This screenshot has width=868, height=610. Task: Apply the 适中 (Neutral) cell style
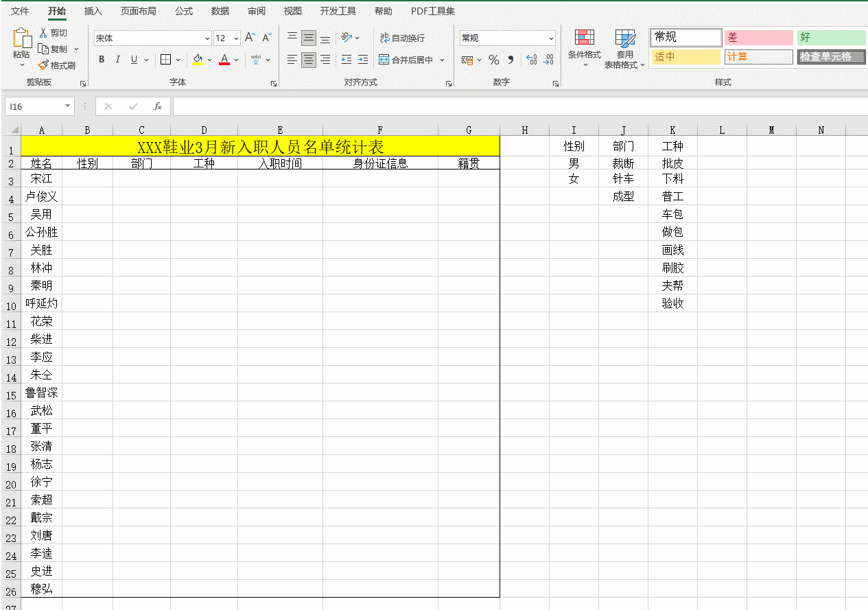(685, 57)
